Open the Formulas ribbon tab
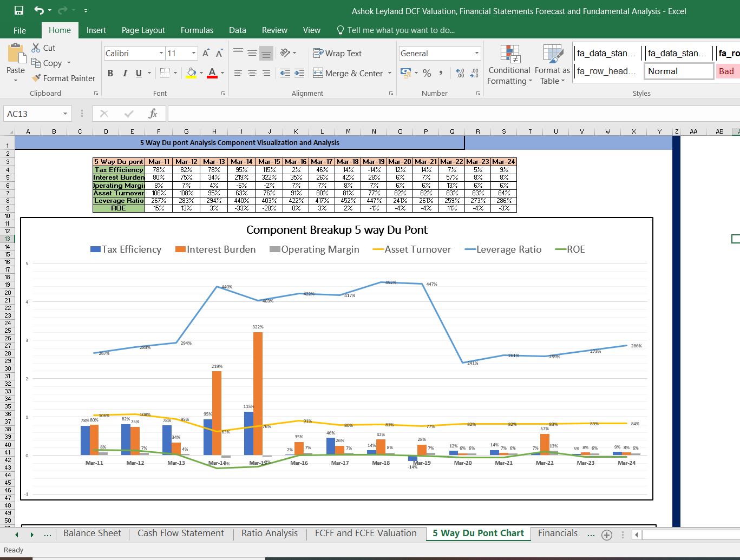 point(197,30)
